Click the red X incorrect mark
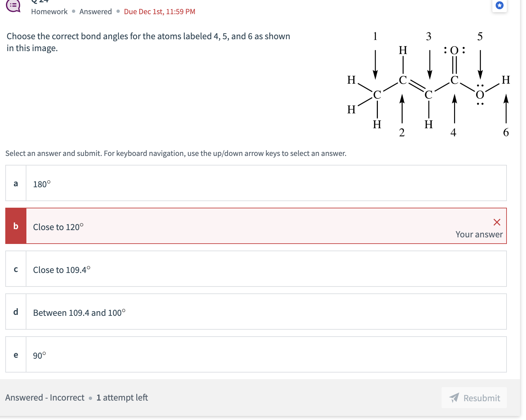 pos(497,222)
